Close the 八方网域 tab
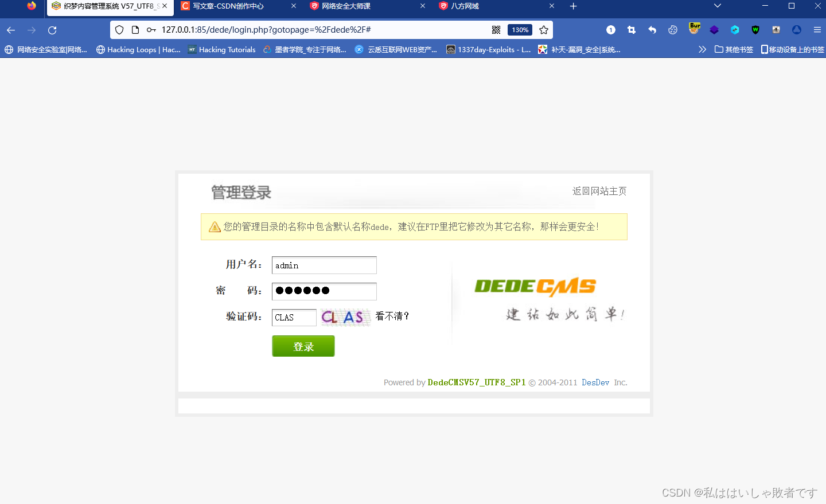The height and width of the screenshot is (504, 826). point(552,6)
